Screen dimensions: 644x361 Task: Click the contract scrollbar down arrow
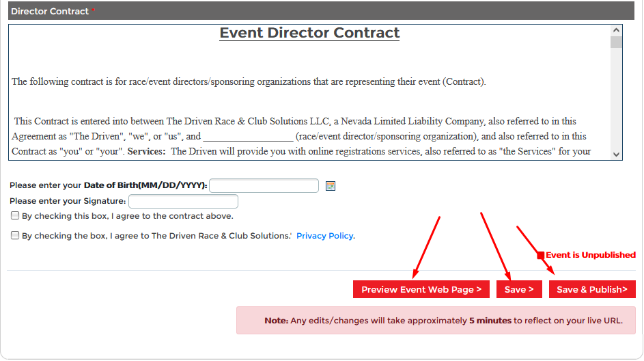tap(617, 155)
